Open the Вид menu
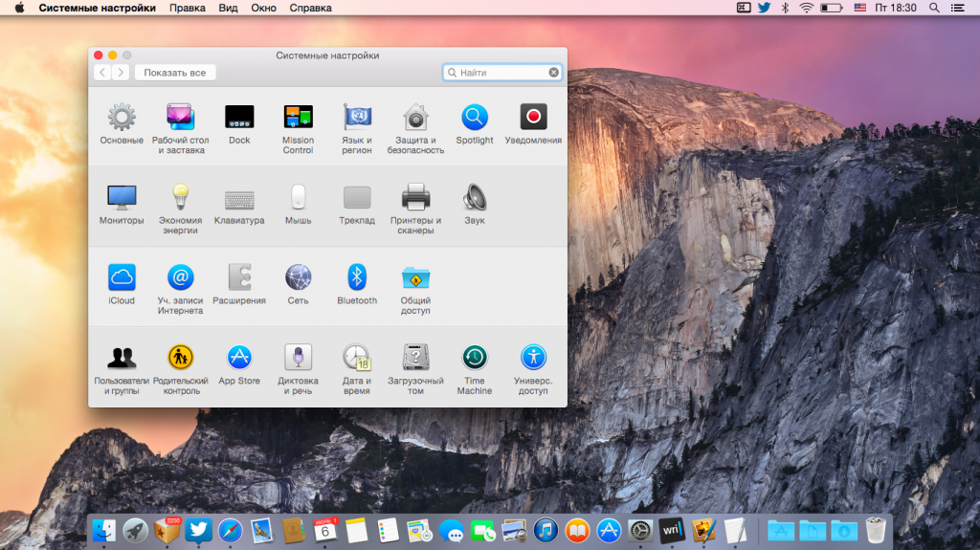The image size is (980, 550). [x=228, y=8]
